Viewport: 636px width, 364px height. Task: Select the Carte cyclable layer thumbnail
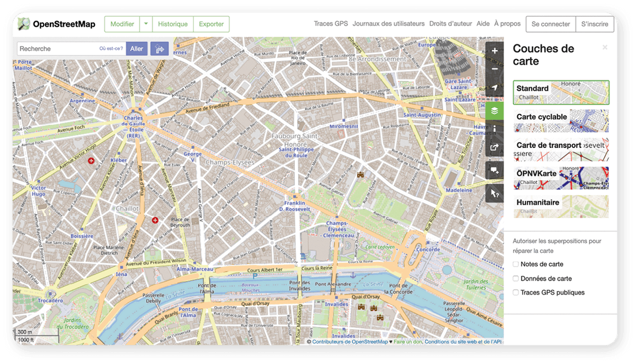coord(561,121)
